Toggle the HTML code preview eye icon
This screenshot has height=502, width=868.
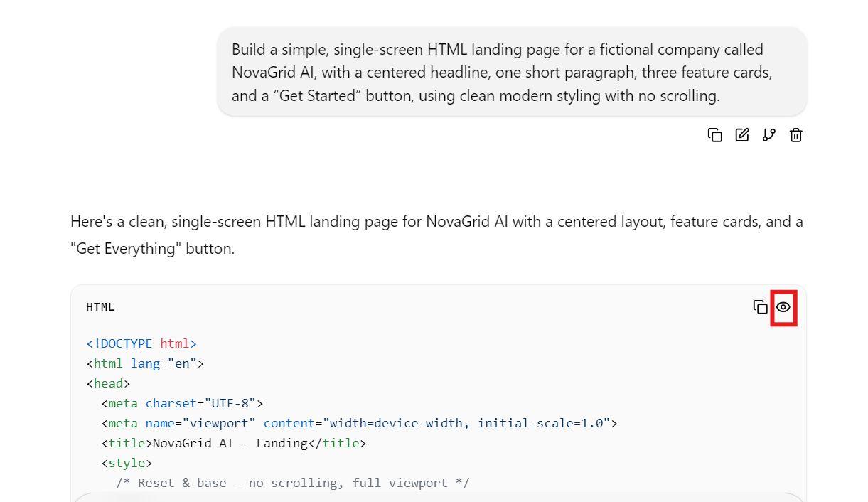783,307
